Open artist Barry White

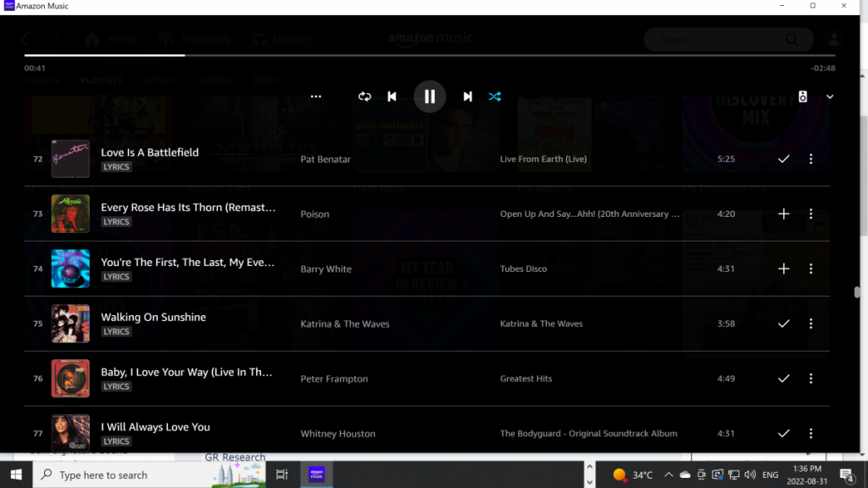tap(325, 269)
